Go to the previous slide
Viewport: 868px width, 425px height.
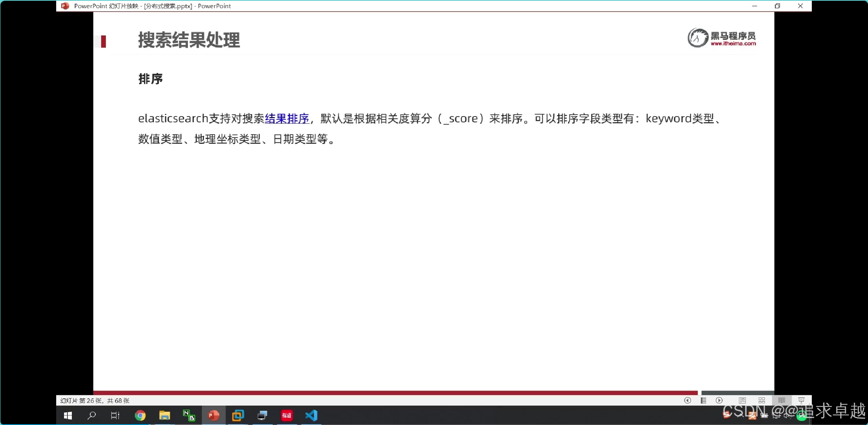pyautogui.click(x=688, y=400)
